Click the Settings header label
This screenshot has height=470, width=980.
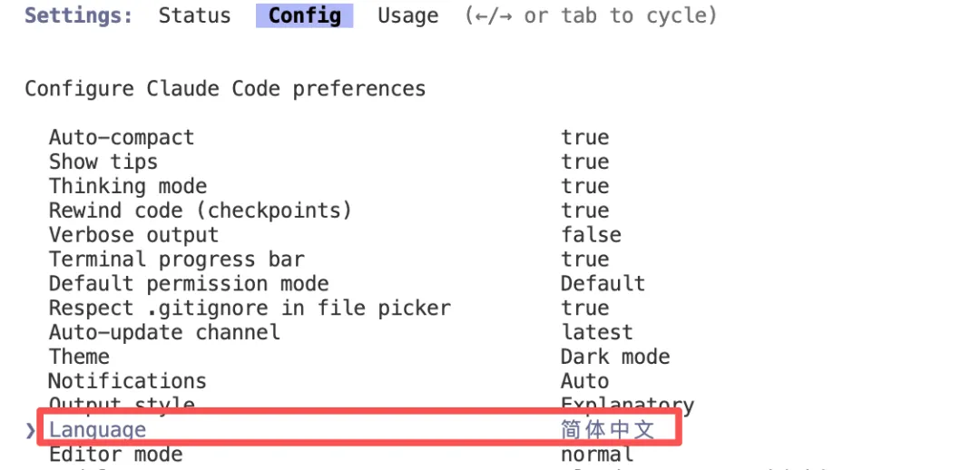78,15
